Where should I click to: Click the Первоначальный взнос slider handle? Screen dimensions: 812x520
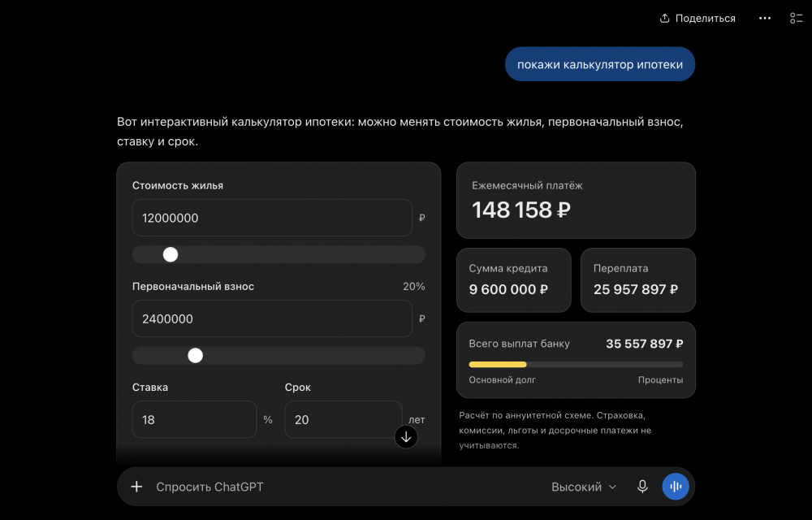pyautogui.click(x=195, y=356)
